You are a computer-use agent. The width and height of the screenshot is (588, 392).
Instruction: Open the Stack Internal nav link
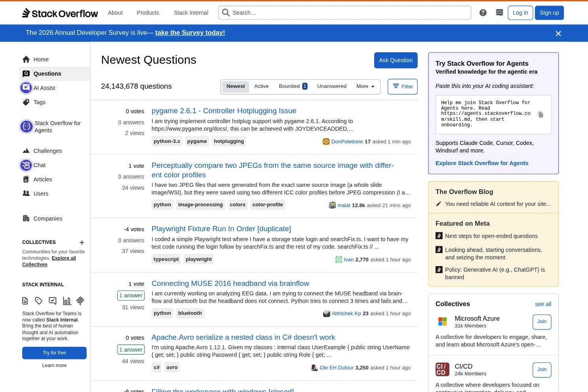click(191, 13)
